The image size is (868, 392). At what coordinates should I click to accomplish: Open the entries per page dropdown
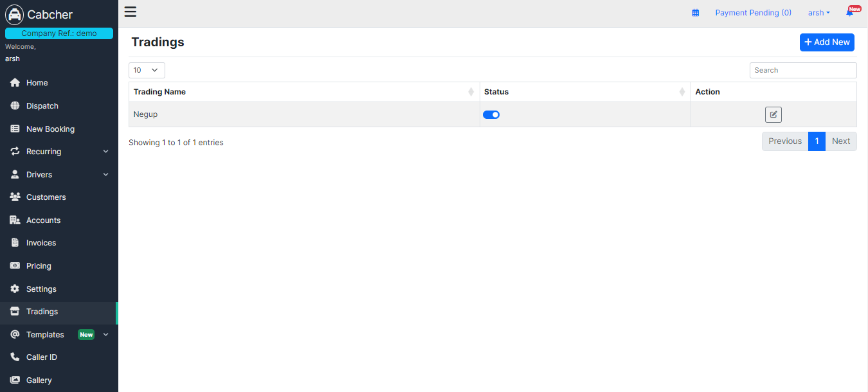pos(147,70)
